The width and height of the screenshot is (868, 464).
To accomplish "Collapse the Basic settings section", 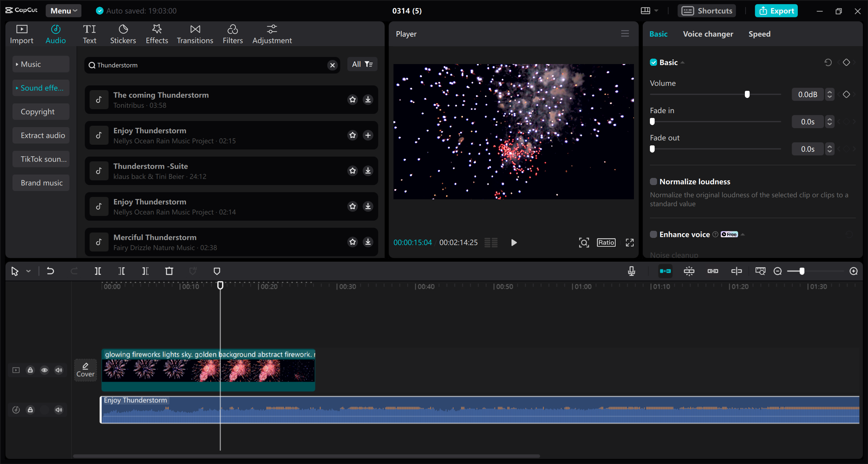I will [682, 62].
